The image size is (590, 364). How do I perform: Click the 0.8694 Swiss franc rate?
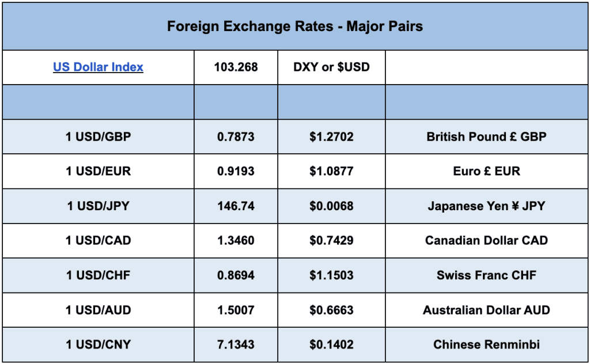click(236, 275)
